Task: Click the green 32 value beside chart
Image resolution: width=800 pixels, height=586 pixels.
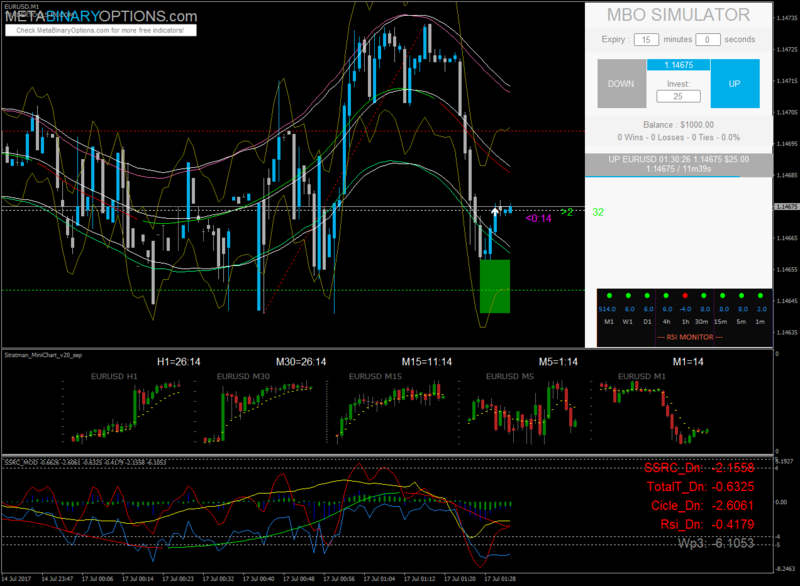Action: pos(598,212)
